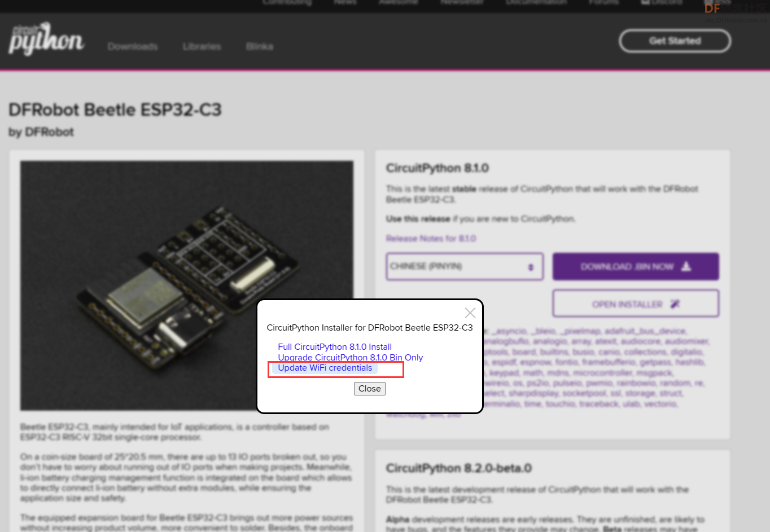Click the DFRobot Beetle ESP32-C3 page title
Image resolution: width=770 pixels, height=532 pixels.
coord(115,109)
